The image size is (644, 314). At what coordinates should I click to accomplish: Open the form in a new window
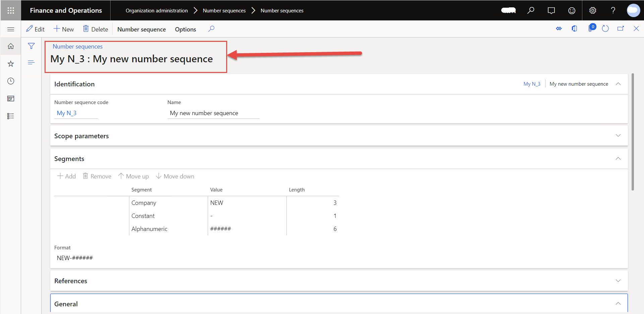coord(621,29)
